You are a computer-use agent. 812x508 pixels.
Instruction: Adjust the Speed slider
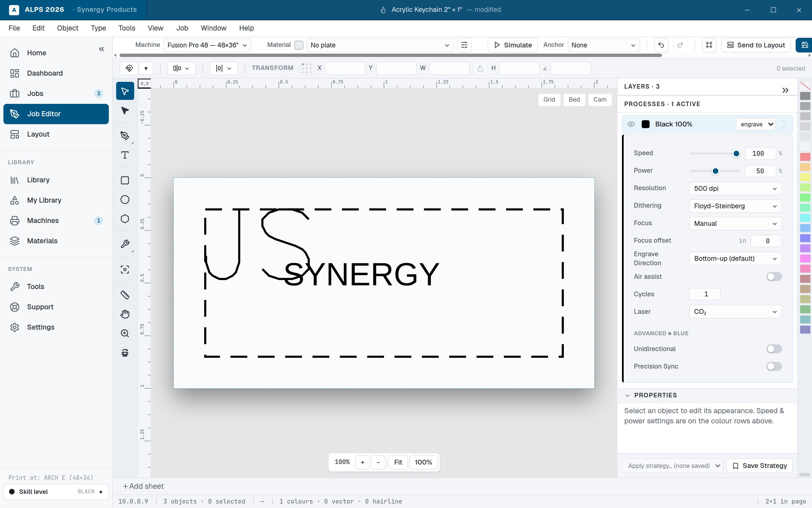pyautogui.click(x=715, y=154)
